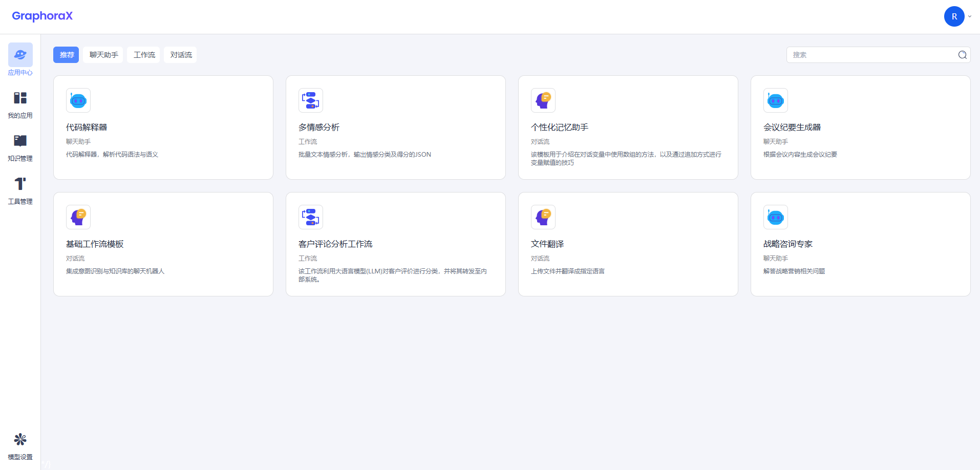Click the 会议纪要生成器 robot icon

coord(776,100)
